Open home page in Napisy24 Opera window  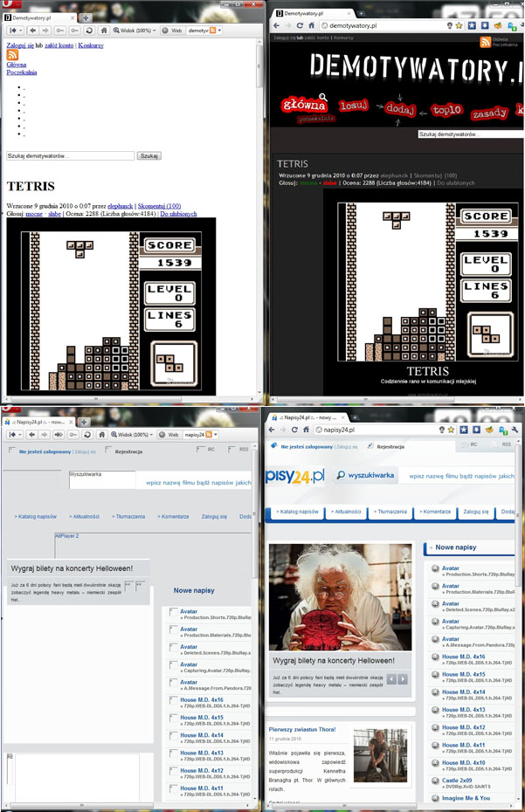101,435
